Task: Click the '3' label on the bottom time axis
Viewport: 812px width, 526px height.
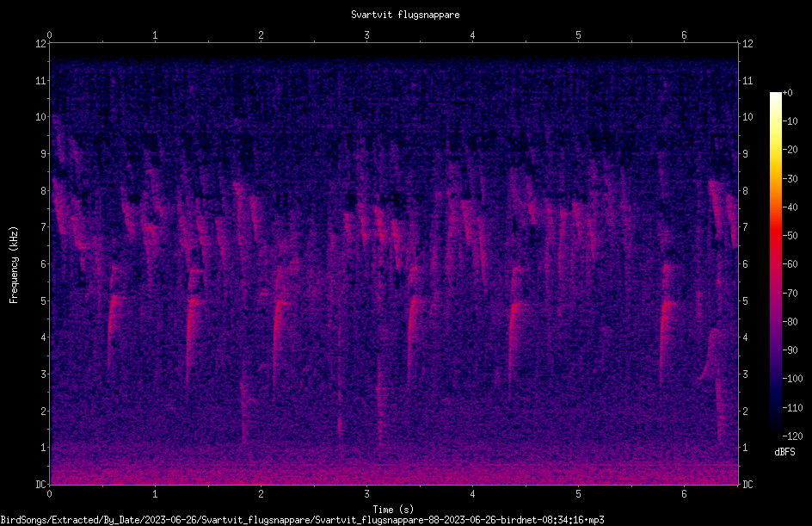Action: [x=366, y=494]
